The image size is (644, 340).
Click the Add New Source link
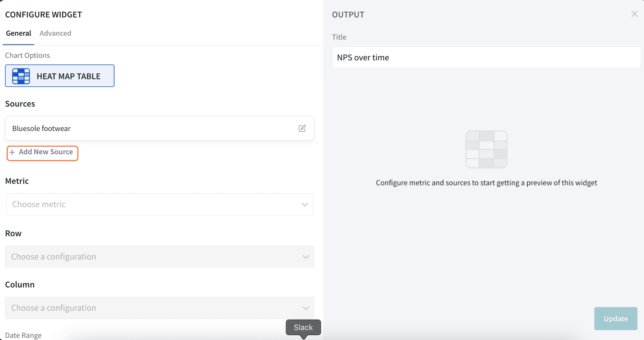coord(46,152)
